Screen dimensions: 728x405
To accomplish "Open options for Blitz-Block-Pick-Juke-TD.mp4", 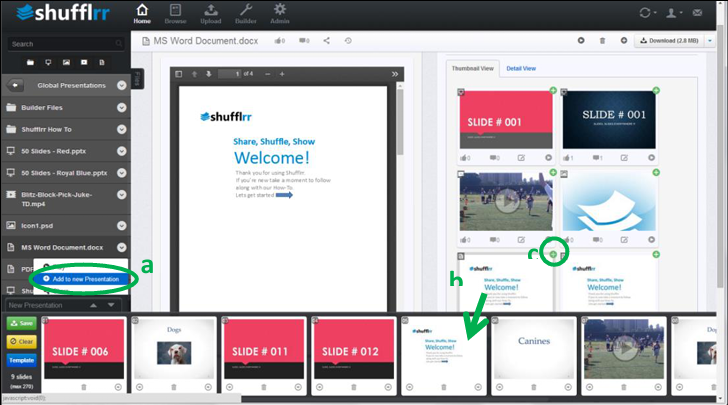I will 122,195.
